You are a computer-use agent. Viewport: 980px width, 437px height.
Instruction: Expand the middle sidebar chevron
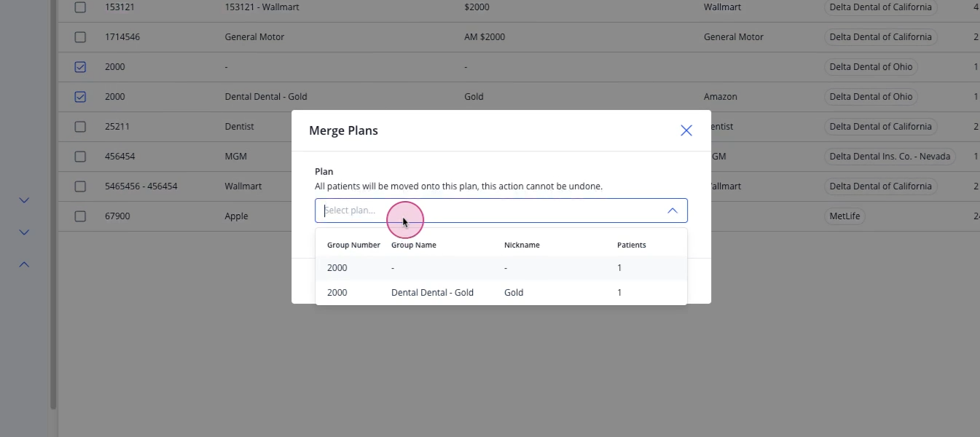(24, 232)
